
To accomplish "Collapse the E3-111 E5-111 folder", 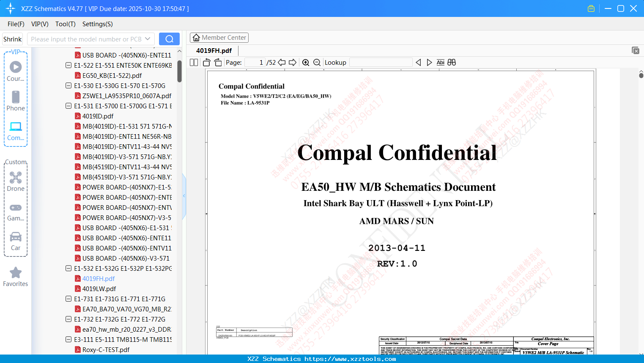I will click(69, 339).
